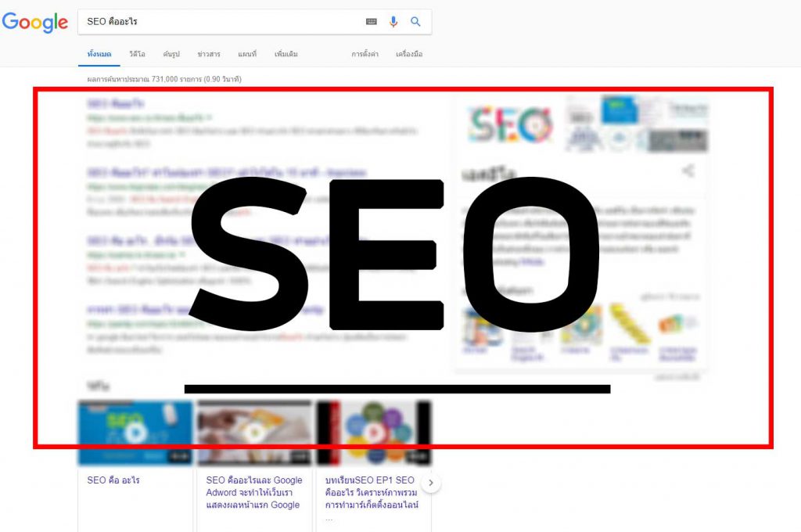This screenshot has width=801, height=532.
Task: Open the 'SEO คือ อะไร' video link
Action: (113, 480)
